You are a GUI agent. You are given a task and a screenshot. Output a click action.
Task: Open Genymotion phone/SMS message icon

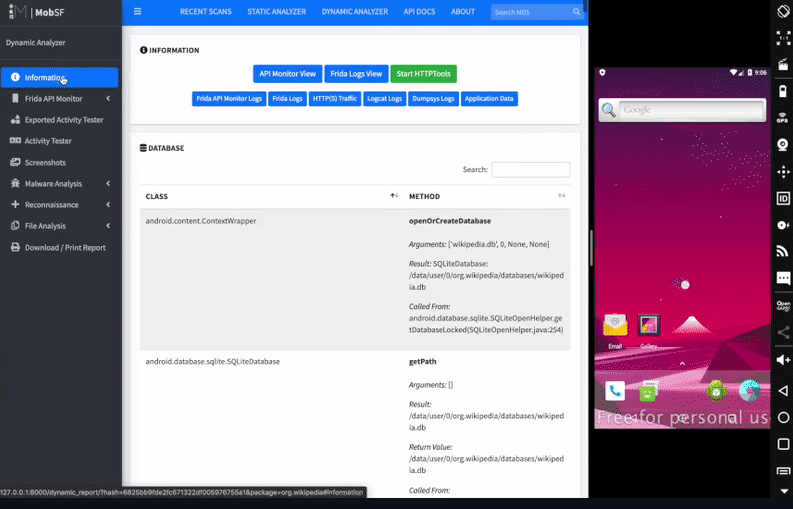click(783, 278)
